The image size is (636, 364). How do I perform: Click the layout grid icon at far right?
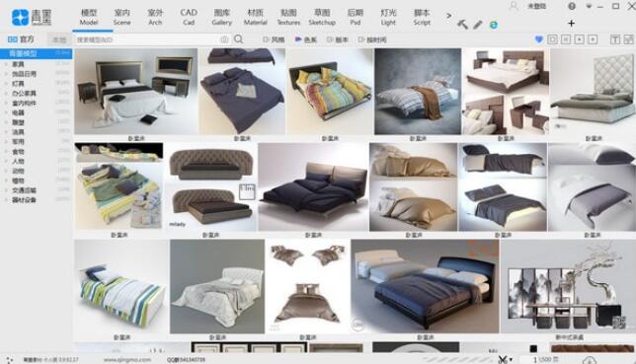[x=628, y=39]
